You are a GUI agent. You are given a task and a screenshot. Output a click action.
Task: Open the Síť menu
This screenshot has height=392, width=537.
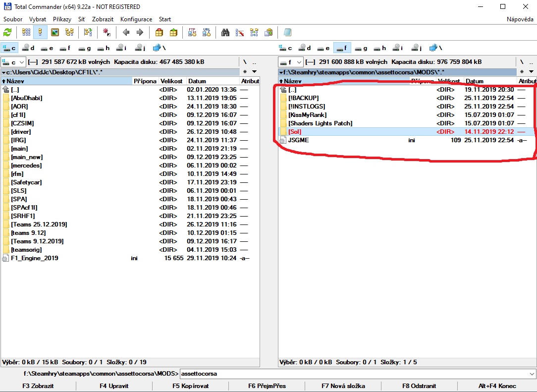82,19
